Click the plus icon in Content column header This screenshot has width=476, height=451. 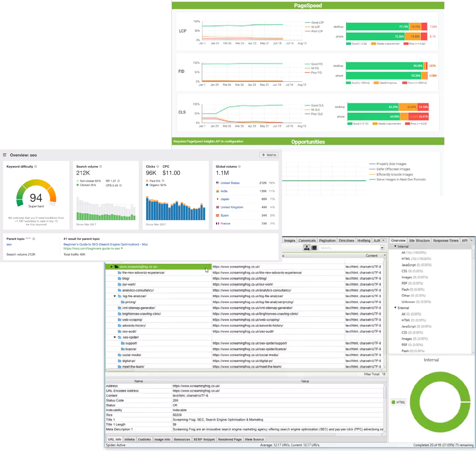pos(385,255)
